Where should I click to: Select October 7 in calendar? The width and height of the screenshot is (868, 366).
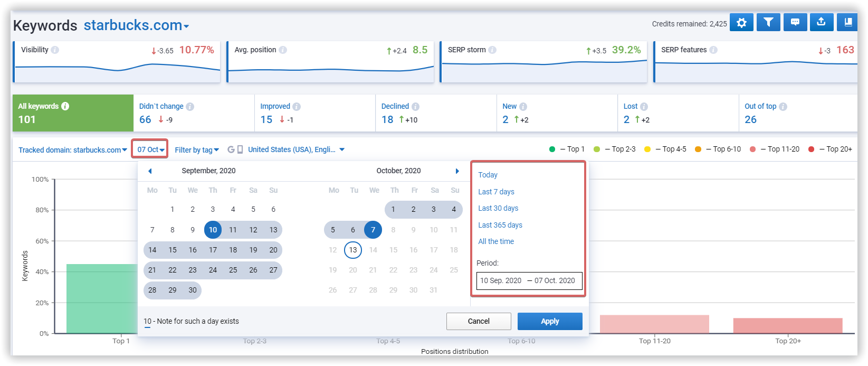373,230
